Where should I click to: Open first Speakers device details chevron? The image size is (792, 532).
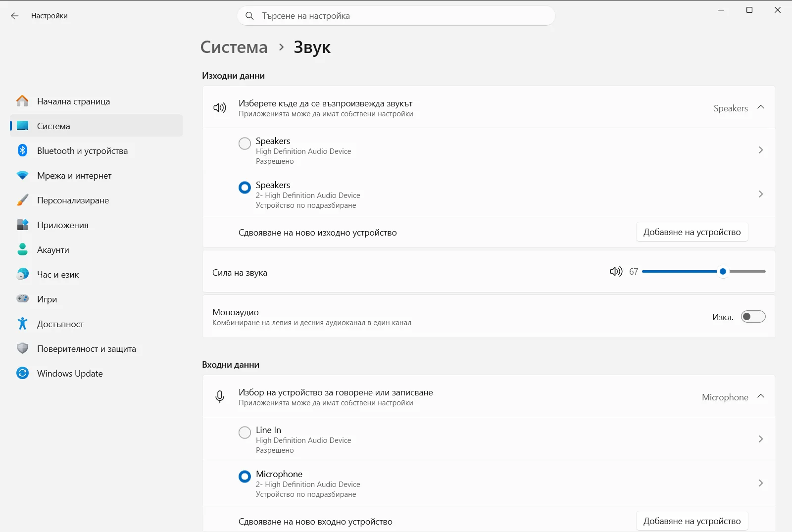pos(761,150)
